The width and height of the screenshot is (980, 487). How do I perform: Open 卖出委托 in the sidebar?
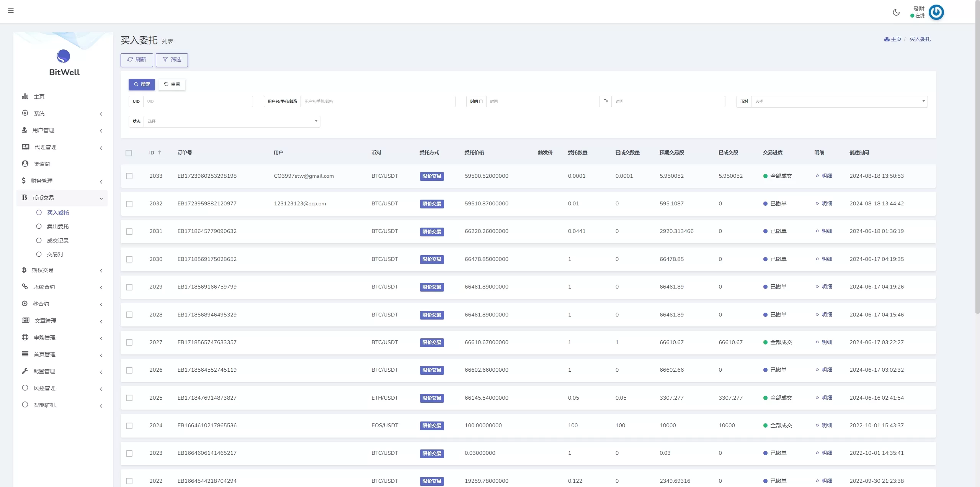pos(58,226)
